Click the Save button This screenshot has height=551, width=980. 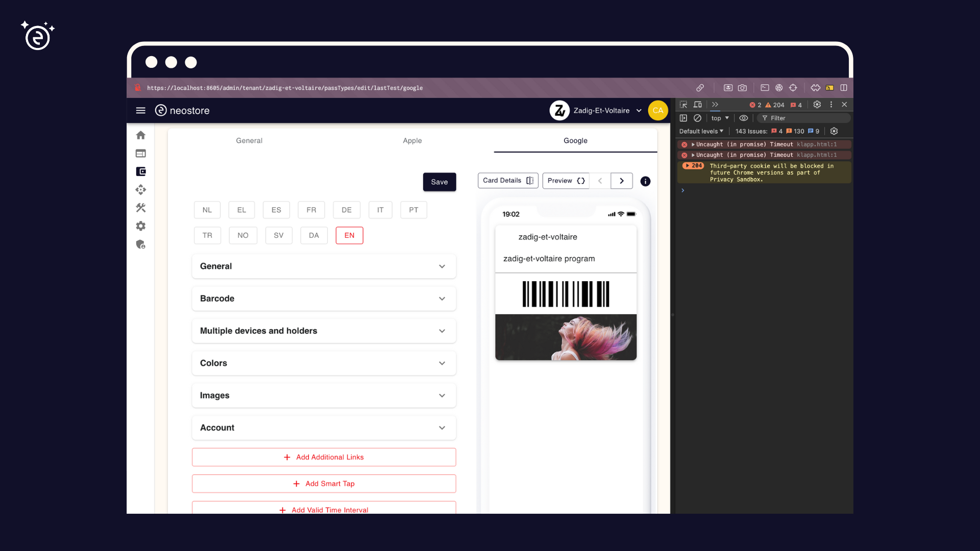(439, 182)
